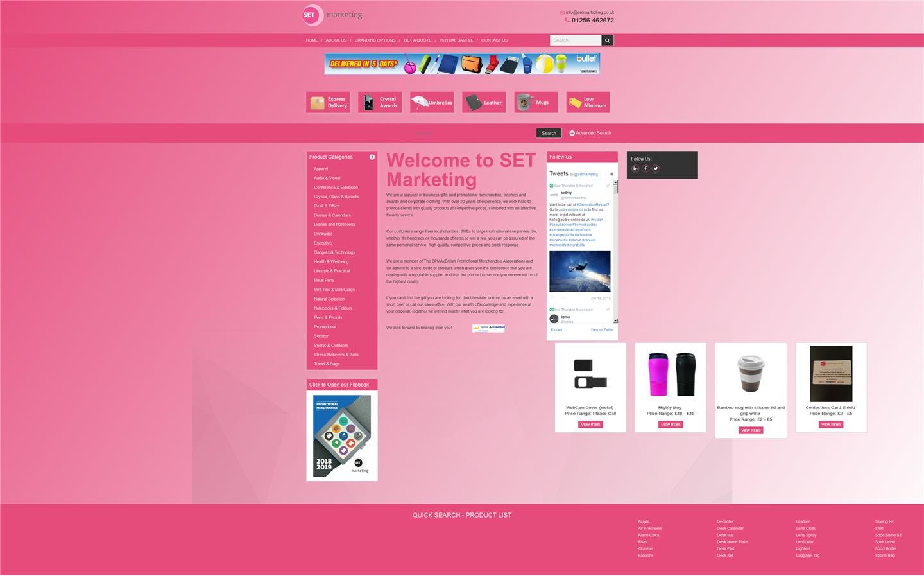
Task: Collapse Product Categories using the chevron arrow
Action: click(372, 157)
